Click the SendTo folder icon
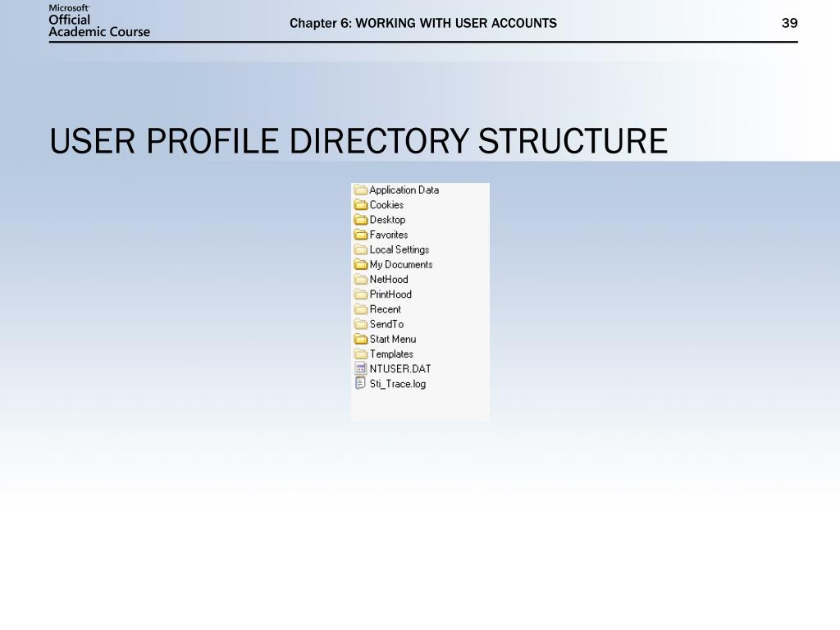 click(x=361, y=324)
